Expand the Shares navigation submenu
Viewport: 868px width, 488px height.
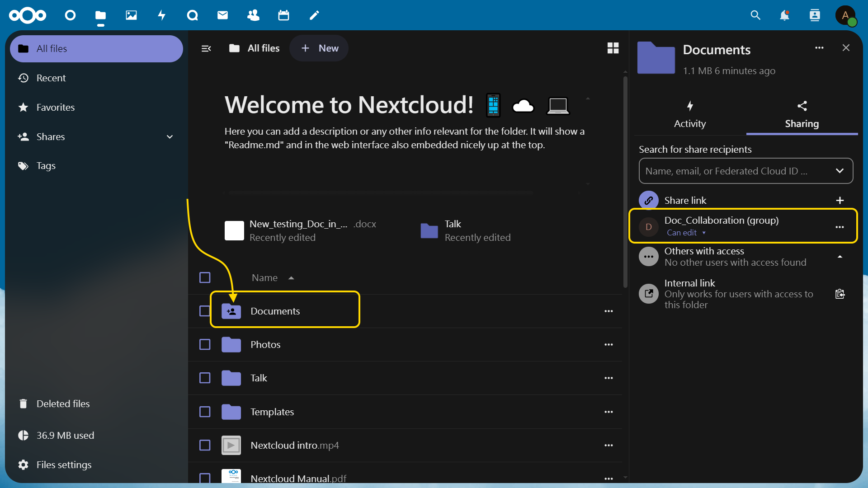point(170,136)
